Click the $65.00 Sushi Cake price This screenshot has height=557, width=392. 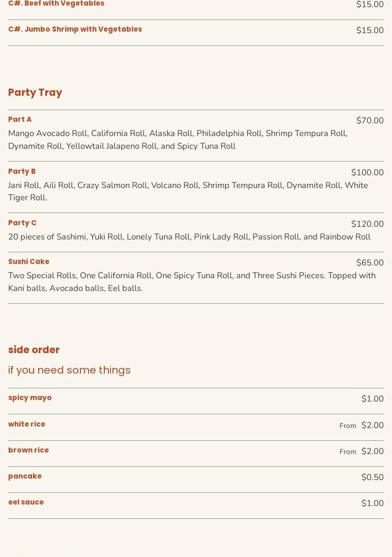370,262
